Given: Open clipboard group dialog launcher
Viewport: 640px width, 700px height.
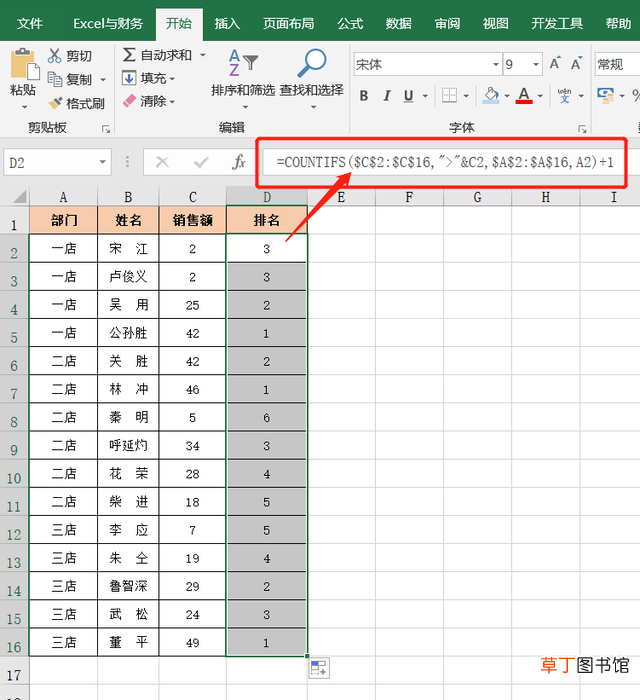Looking at the screenshot, I should point(106,129).
